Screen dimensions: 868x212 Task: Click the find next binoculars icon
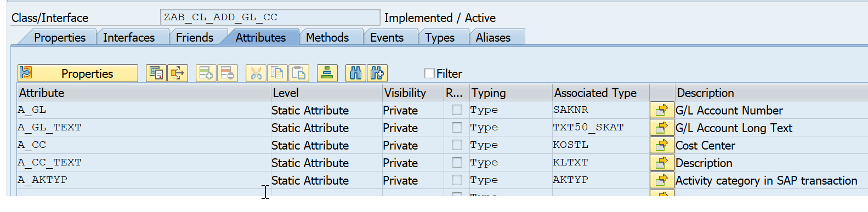(377, 73)
